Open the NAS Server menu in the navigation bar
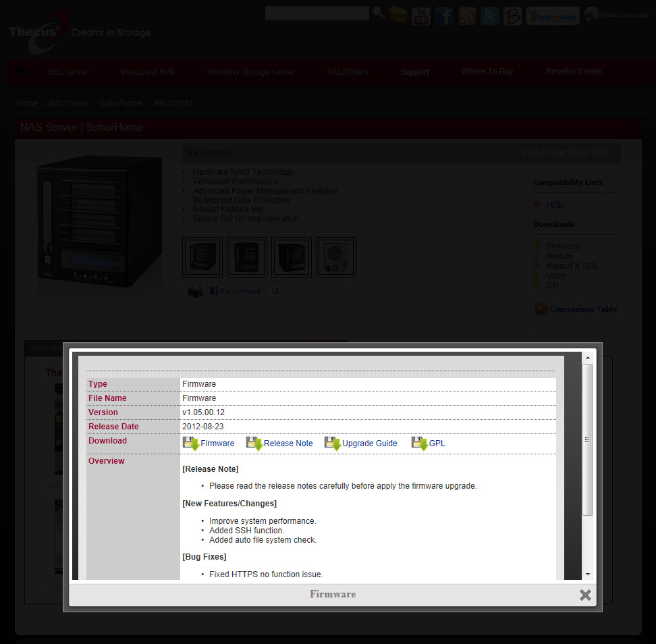The width and height of the screenshot is (656, 644). click(67, 72)
